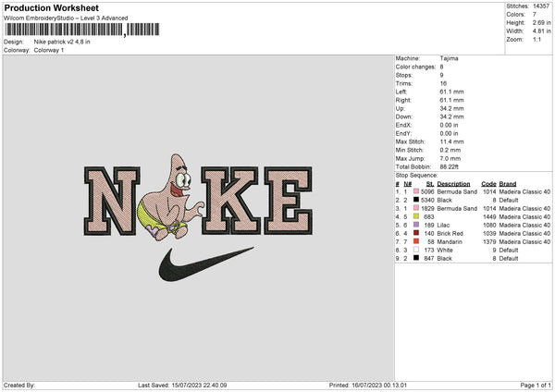Click the 'EndY:' label
The height and width of the screenshot is (392, 555).
click(x=404, y=133)
